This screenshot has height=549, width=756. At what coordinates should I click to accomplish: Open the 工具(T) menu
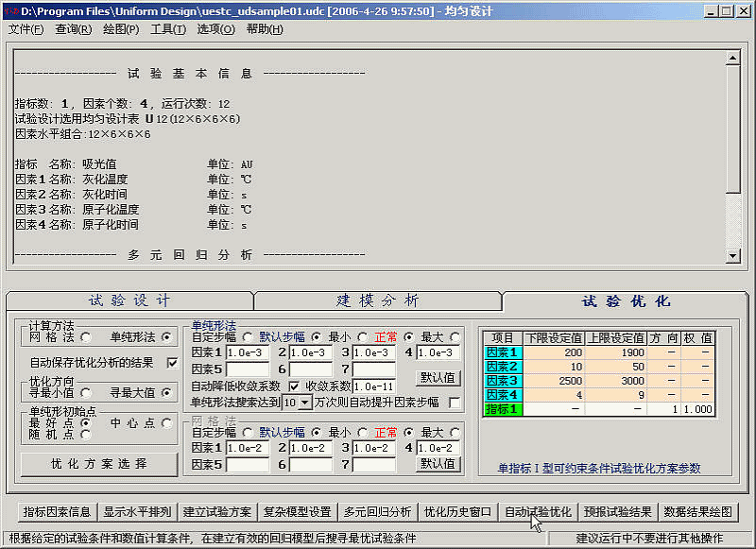168,29
